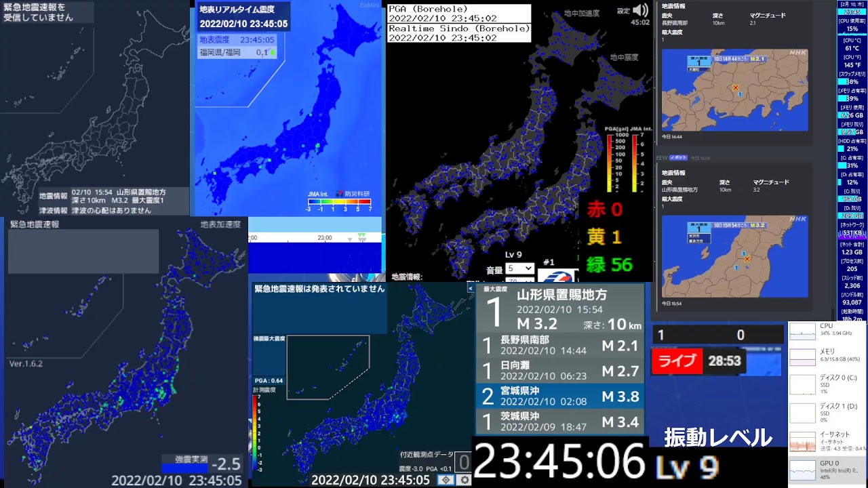Collapse panel with the left chevron

(471, 288)
